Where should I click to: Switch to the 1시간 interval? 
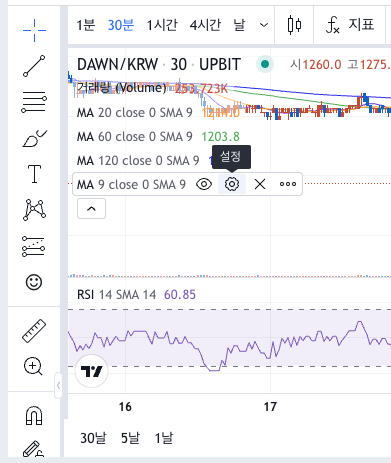click(x=162, y=25)
